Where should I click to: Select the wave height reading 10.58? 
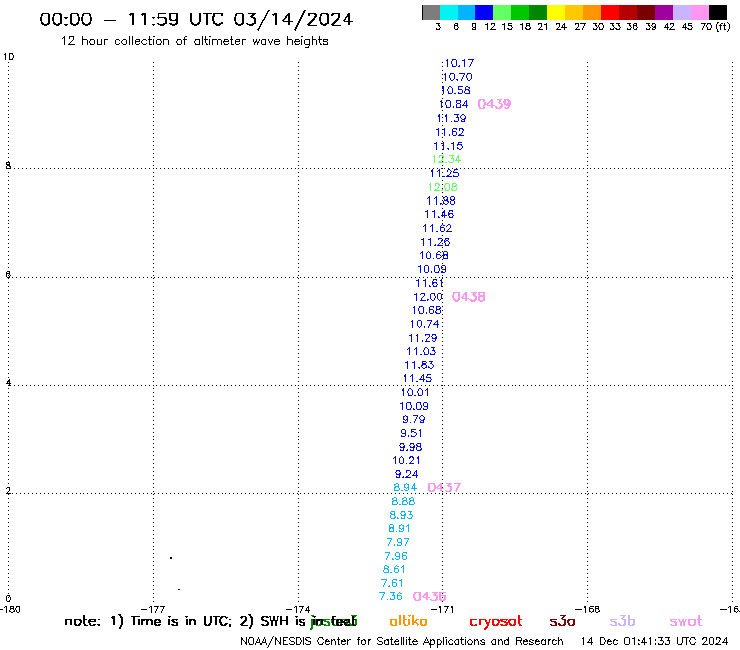(x=455, y=91)
